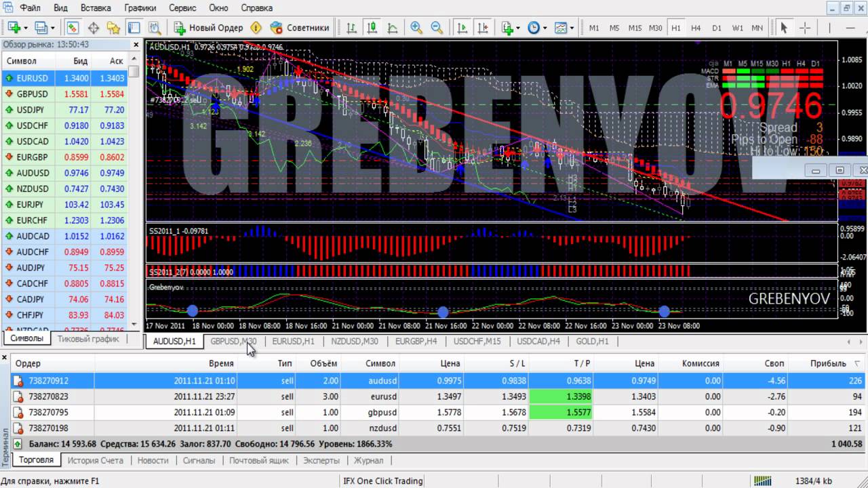The height and width of the screenshot is (488, 868).
Task: Switch chart to candlesticks icon
Action: (372, 28)
